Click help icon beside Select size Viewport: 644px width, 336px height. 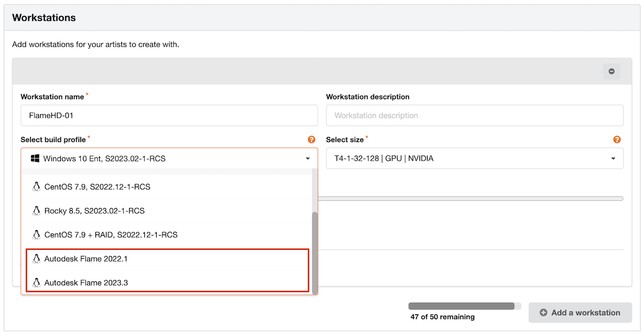(617, 139)
